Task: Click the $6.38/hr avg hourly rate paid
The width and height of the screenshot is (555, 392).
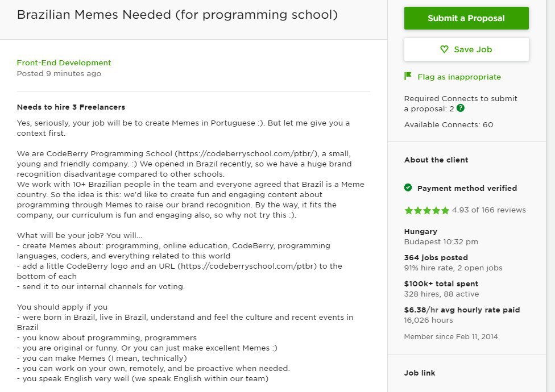Action: click(x=462, y=310)
